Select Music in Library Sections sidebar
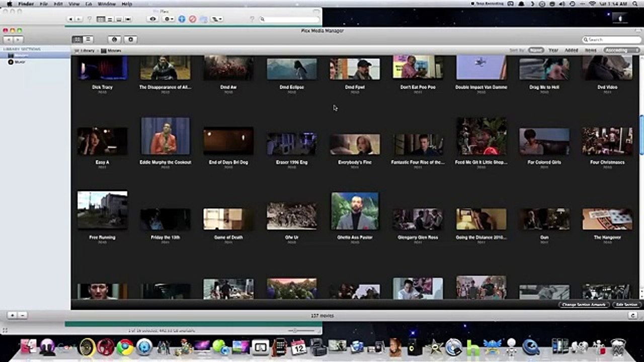Image resolution: width=644 pixels, height=362 pixels. pos(35,62)
